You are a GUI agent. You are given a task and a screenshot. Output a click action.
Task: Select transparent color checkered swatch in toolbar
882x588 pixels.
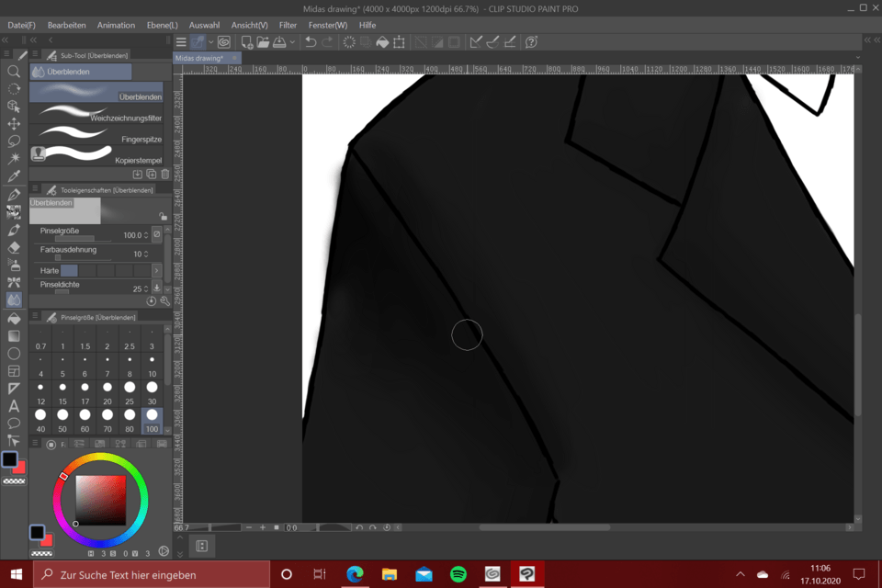tap(14, 481)
